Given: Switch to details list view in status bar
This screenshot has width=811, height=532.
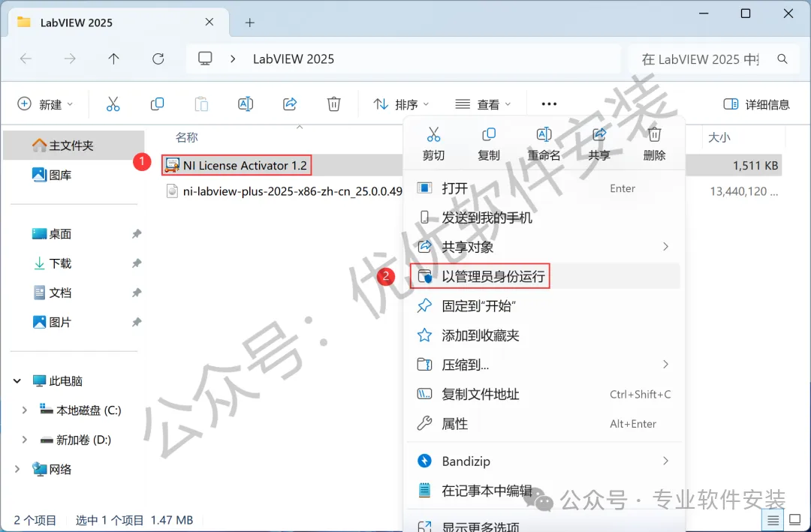Looking at the screenshot, I should click(x=773, y=519).
